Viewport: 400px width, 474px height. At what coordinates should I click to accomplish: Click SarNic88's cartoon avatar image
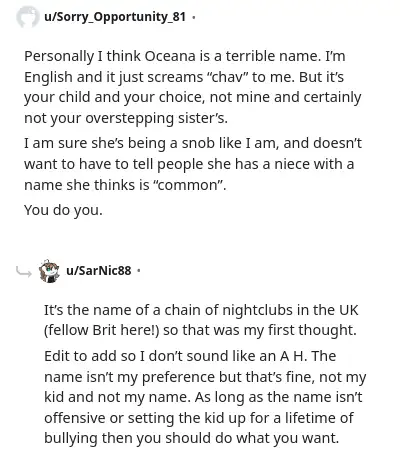(x=49, y=271)
